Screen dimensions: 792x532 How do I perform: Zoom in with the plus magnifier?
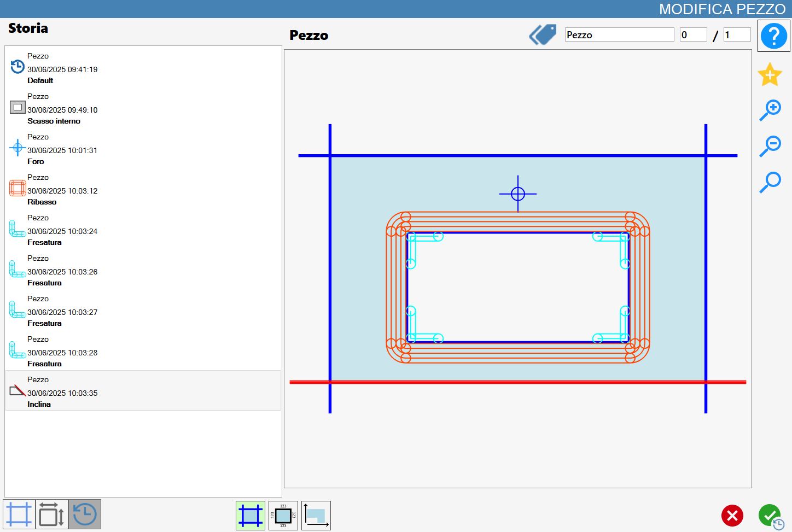click(770, 110)
